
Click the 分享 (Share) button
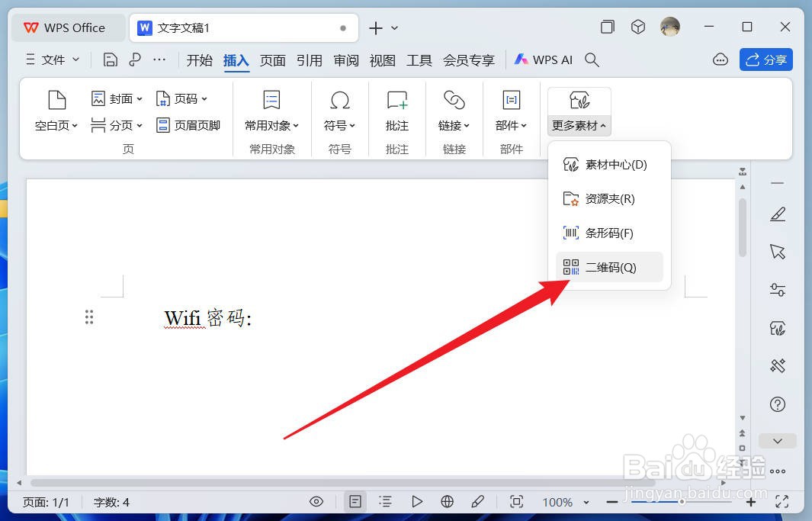point(765,59)
